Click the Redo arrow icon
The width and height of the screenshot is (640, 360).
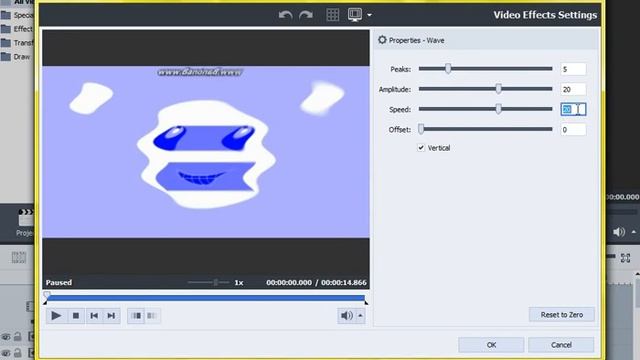click(x=306, y=15)
